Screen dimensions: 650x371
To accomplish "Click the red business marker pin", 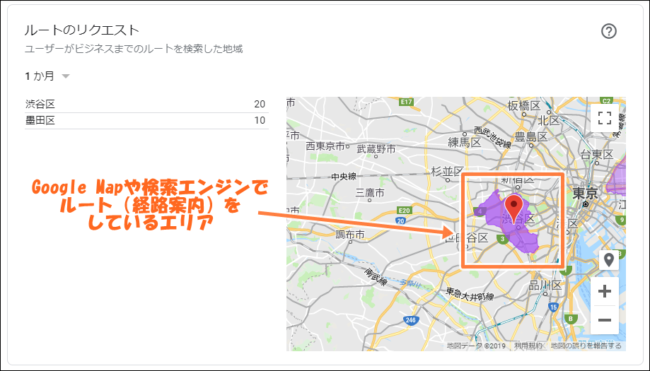I will tap(514, 209).
